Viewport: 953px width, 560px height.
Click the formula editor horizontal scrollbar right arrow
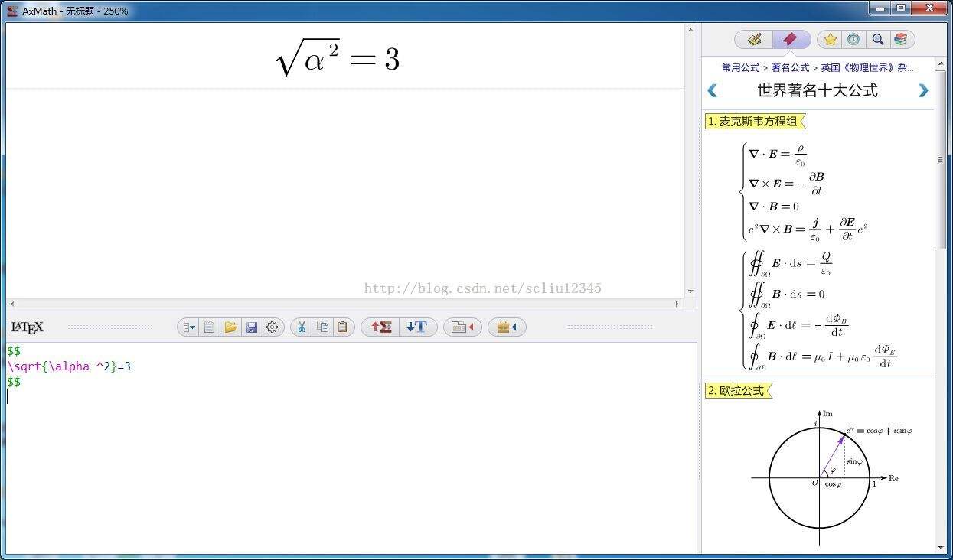tap(677, 304)
